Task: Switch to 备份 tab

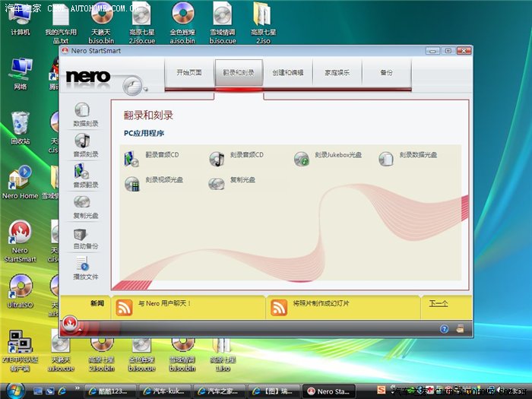Action: click(386, 73)
